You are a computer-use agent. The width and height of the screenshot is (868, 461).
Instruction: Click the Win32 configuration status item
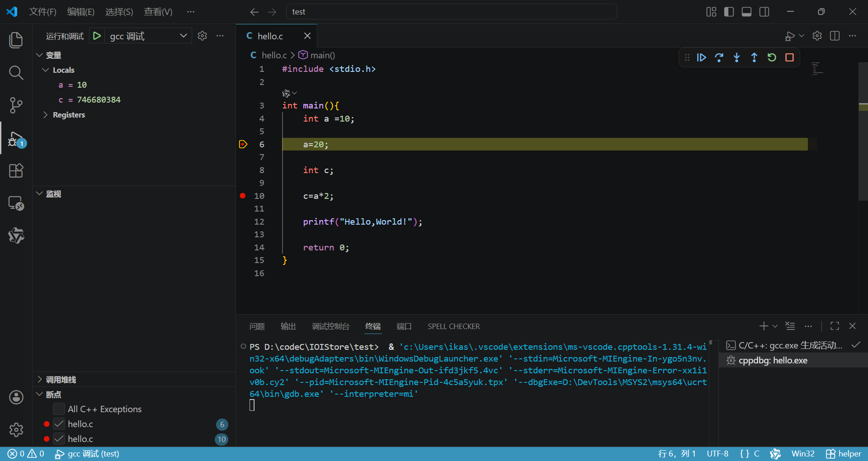click(803, 454)
